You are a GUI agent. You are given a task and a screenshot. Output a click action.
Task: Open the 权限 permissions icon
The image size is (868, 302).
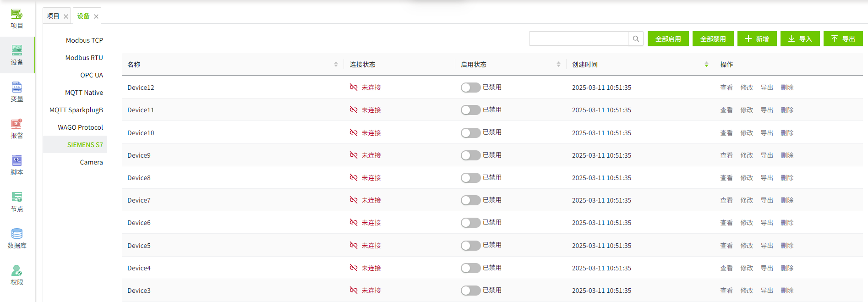pyautogui.click(x=17, y=271)
